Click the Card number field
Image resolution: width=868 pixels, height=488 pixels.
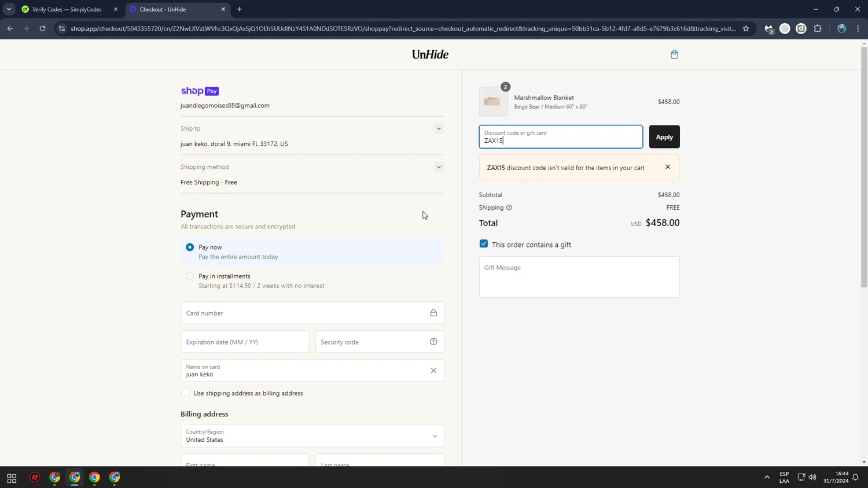tap(312, 313)
